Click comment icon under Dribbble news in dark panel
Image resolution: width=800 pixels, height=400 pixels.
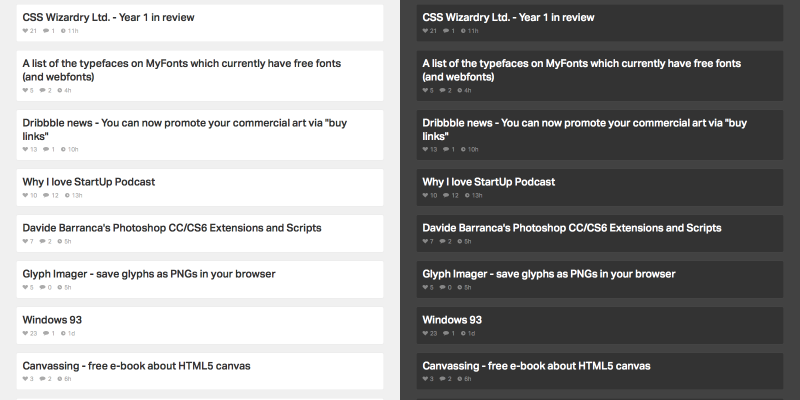pos(445,149)
